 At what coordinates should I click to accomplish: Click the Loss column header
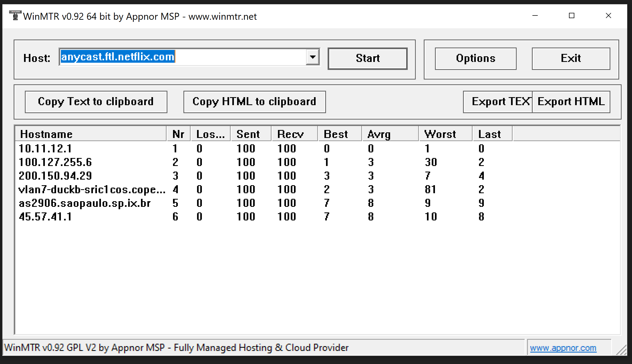211,134
